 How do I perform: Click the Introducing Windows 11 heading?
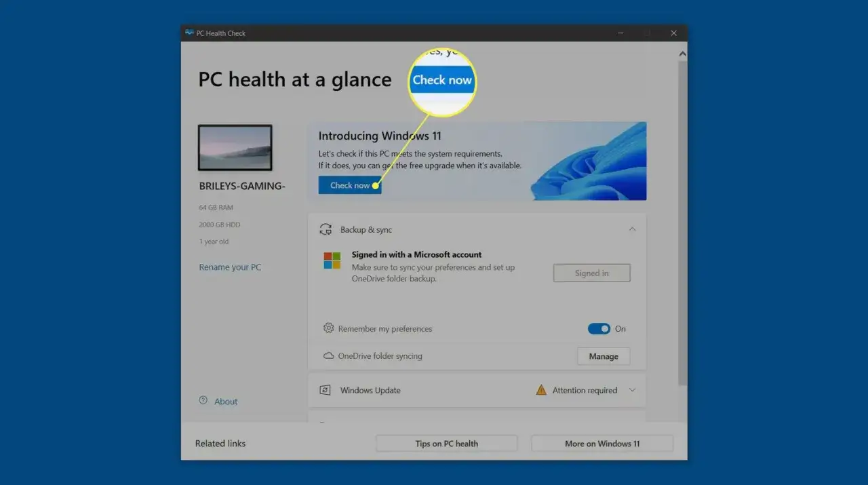coord(380,136)
